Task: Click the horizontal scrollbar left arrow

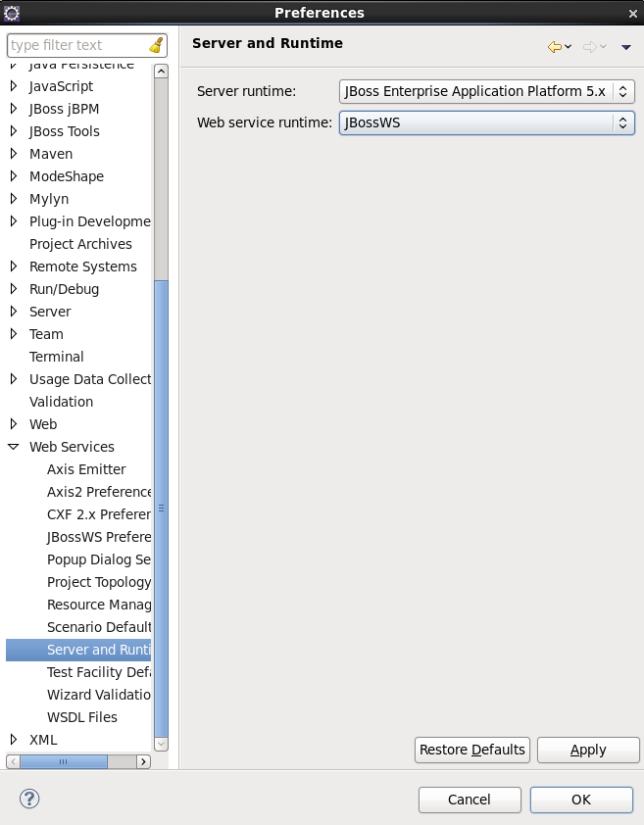Action: point(13,762)
